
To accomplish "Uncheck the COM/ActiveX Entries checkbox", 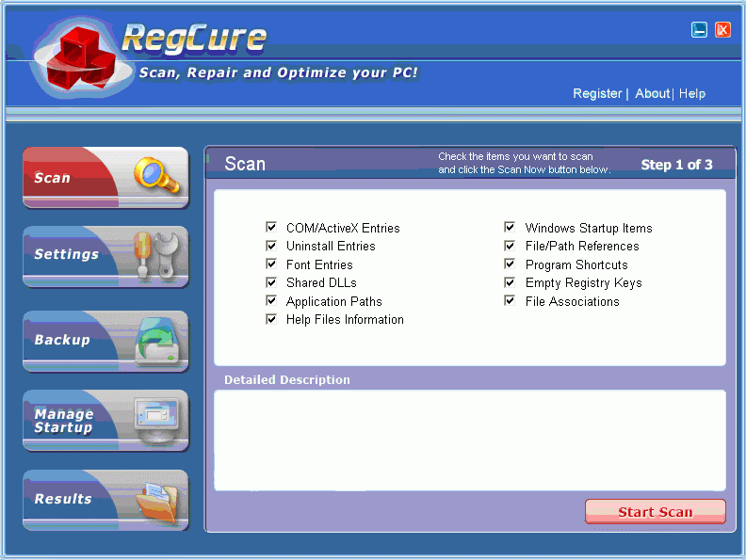I will tap(271, 228).
